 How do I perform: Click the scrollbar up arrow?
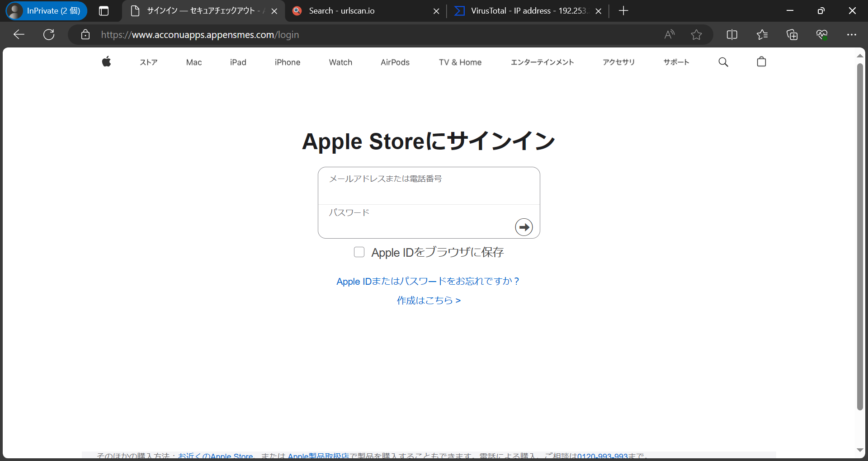[860, 56]
